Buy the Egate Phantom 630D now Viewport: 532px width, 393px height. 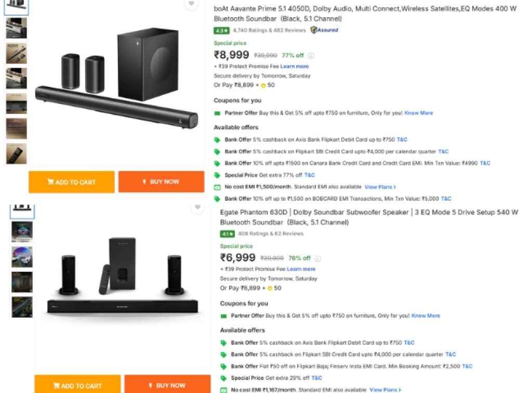click(167, 386)
